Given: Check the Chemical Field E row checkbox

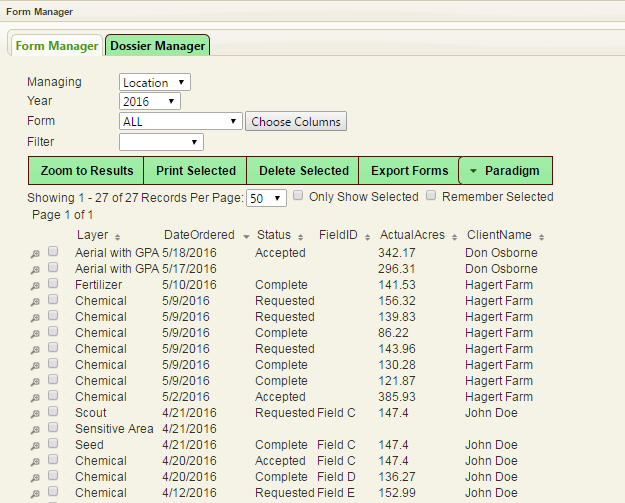Looking at the screenshot, I should [x=53, y=491].
